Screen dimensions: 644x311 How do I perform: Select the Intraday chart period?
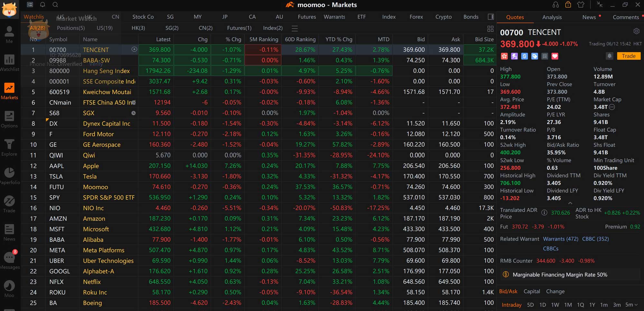tap(512, 305)
